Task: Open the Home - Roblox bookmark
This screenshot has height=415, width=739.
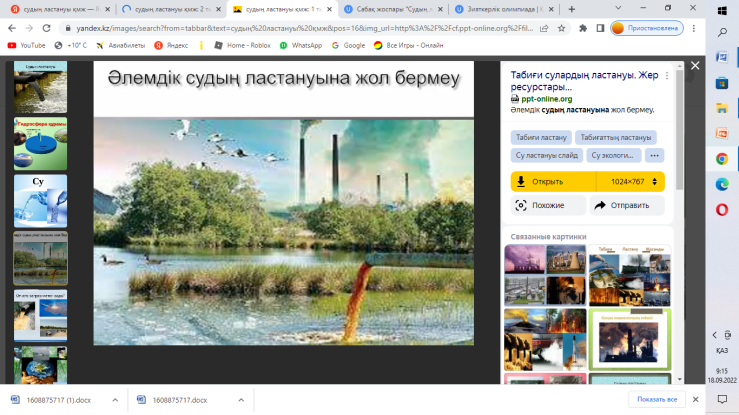Action: click(x=243, y=45)
